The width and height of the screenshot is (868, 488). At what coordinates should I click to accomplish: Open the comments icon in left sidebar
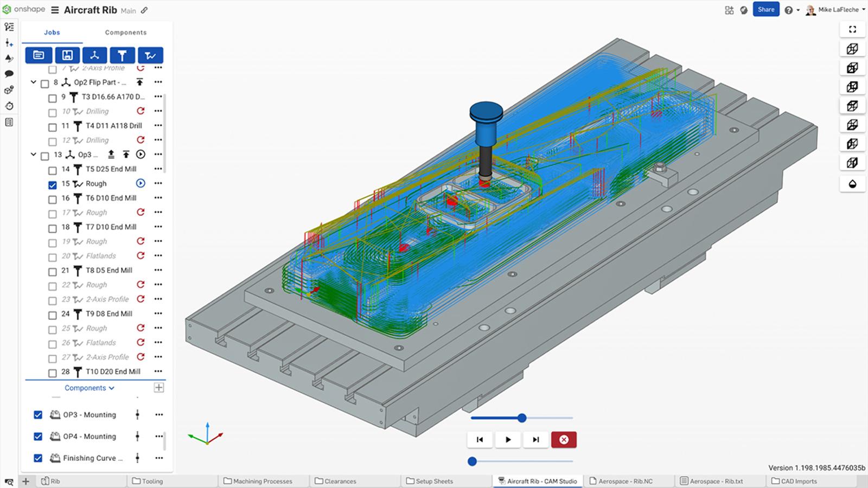[x=9, y=74]
